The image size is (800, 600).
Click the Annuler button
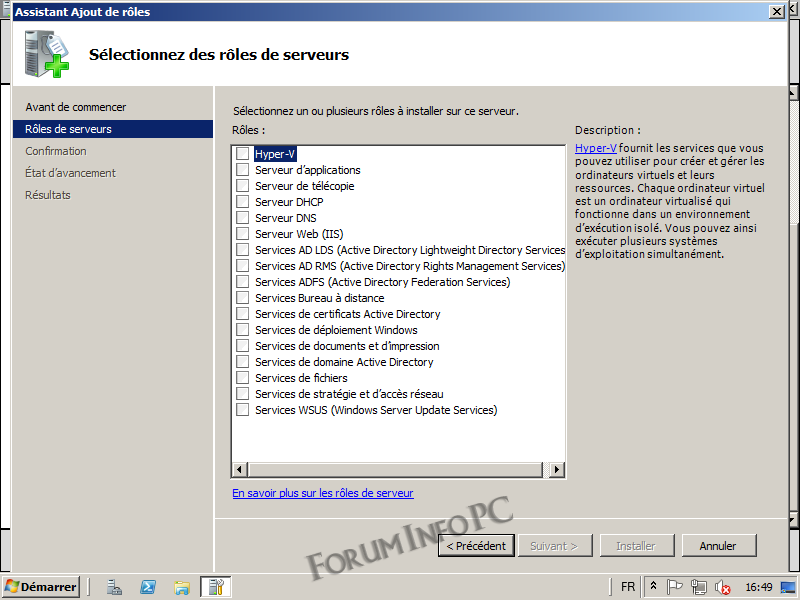click(x=718, y=546)
